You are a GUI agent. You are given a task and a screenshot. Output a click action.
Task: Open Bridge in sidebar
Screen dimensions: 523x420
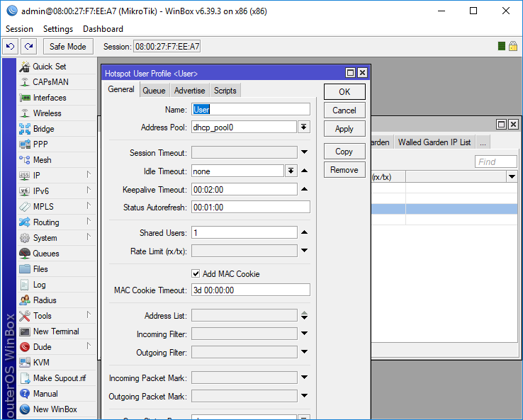(57, 129)
